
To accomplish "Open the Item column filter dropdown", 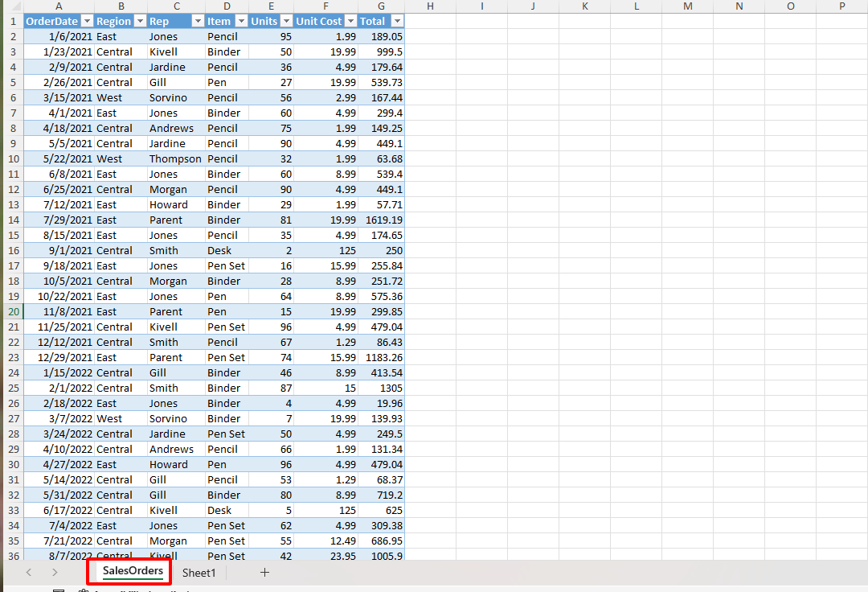I will pyautogui.click(x=241, y=21).
